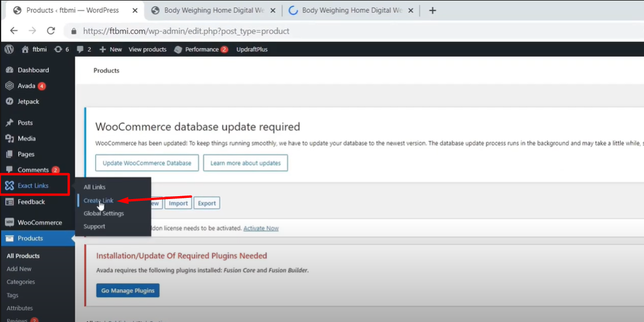Click the Pages sidebar icon
Image resolution: width=644 pixels, height=322 pixels.
(x=10, y=154)
